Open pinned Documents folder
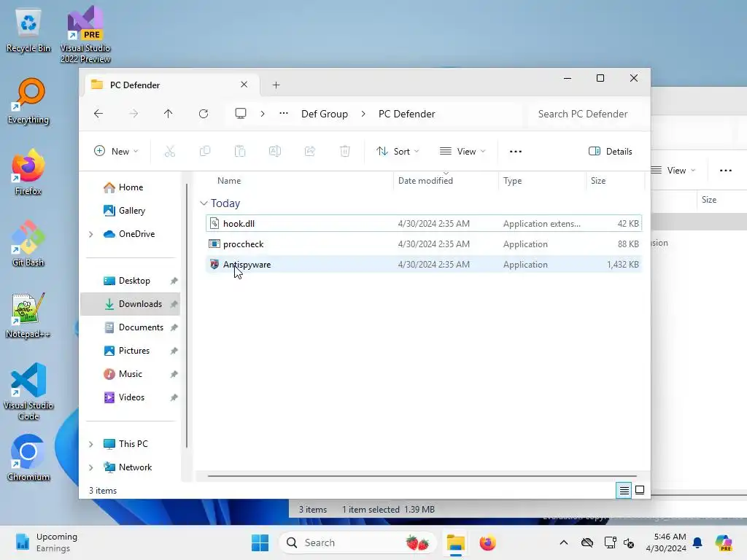Screen dimensions: 747x560 [x=134, y=327]
